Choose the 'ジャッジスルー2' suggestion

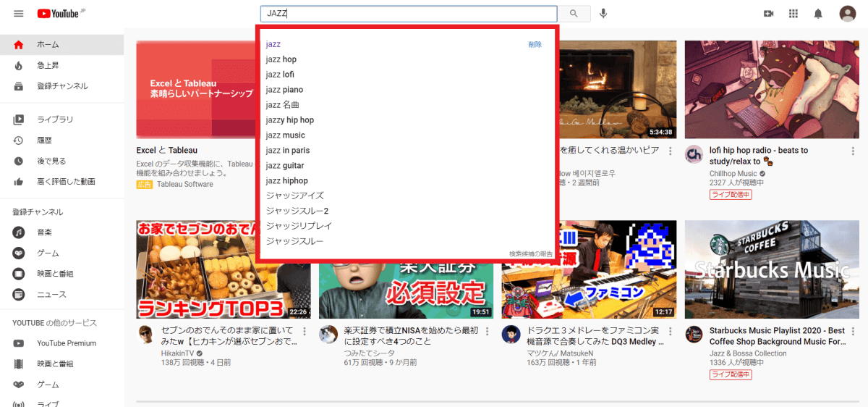[409, 211]
